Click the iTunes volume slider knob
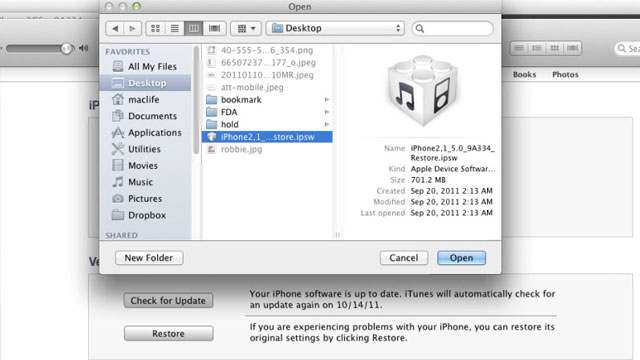Screen dimensions: 640x360 click(x=66, y=49)
